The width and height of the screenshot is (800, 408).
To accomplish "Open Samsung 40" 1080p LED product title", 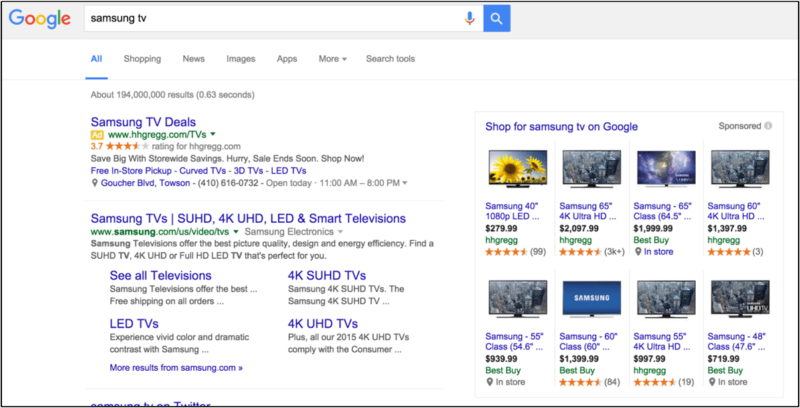I will 512,211.
